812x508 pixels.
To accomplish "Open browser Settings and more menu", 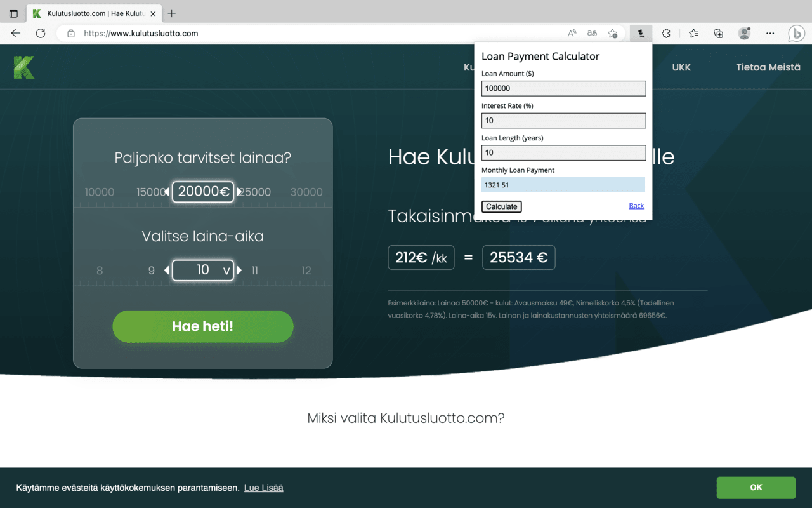I will coord(770,33).
